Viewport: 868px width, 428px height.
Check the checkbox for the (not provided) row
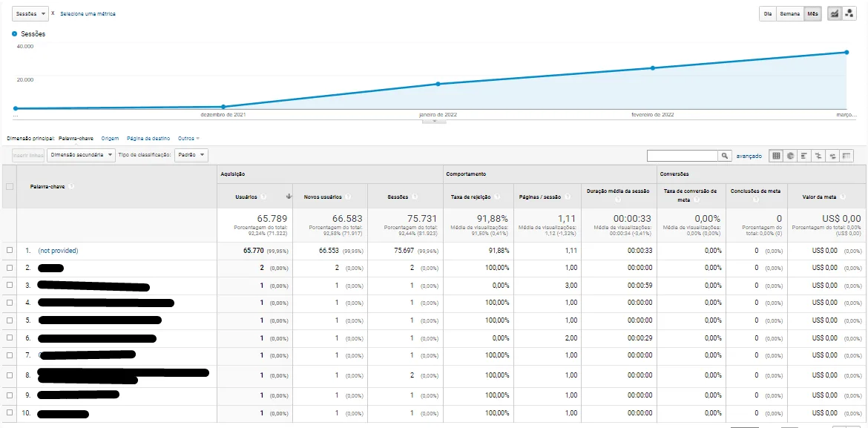(10, 251)
